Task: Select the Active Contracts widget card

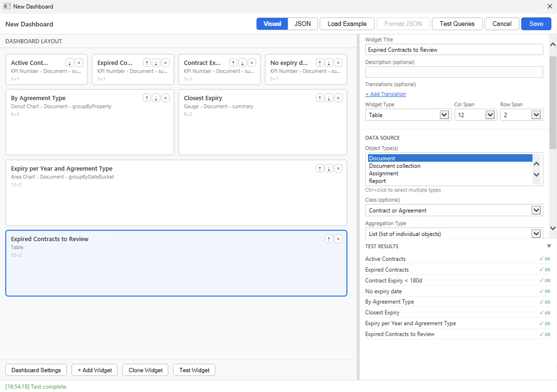Action: coord(47,70)
